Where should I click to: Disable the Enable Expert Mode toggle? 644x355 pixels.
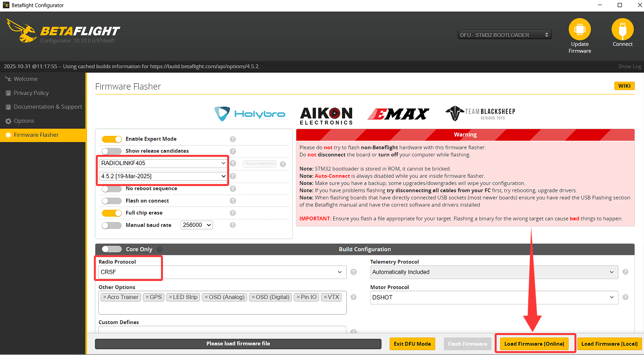tap(111, 139)
